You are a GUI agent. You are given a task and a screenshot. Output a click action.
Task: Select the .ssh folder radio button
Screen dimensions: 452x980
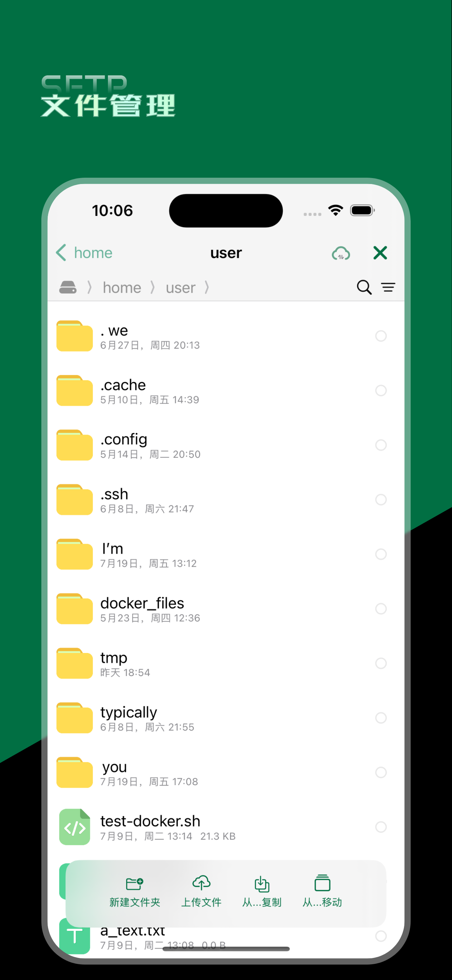coord(381,499)
